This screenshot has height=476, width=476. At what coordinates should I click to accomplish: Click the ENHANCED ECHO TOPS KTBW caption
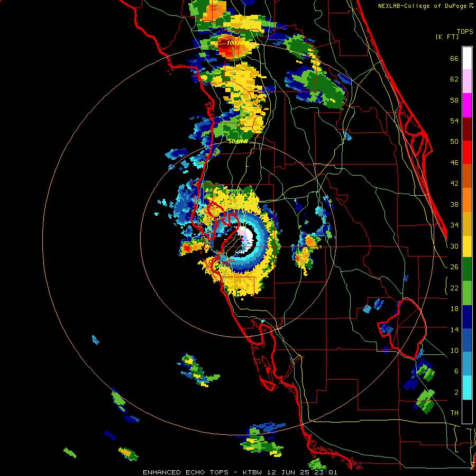[240, 472]
